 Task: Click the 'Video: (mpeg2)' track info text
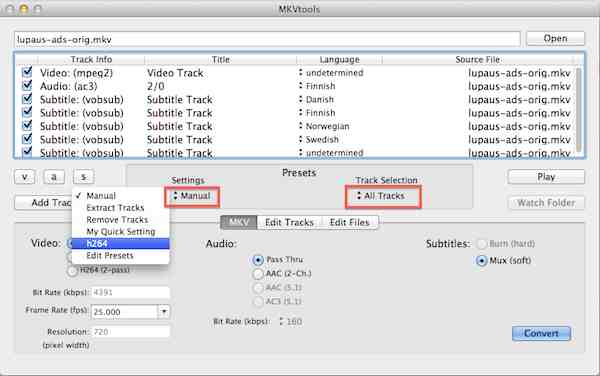[x=76, y=73]
